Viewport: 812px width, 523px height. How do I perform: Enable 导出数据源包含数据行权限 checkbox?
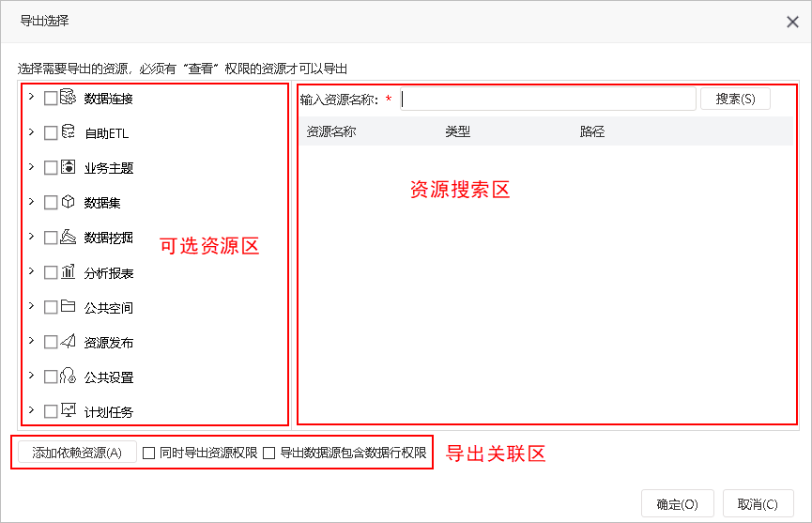[268, 454]
